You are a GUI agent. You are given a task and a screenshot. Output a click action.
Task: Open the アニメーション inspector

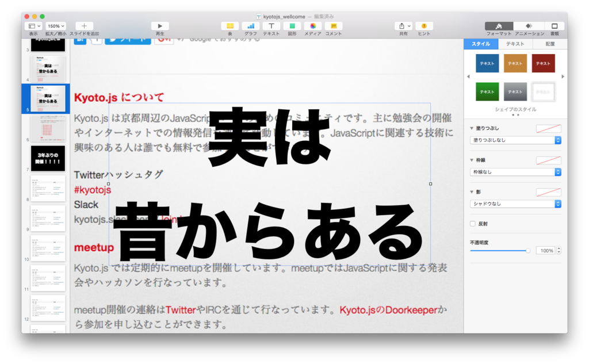tap(529, 26)
